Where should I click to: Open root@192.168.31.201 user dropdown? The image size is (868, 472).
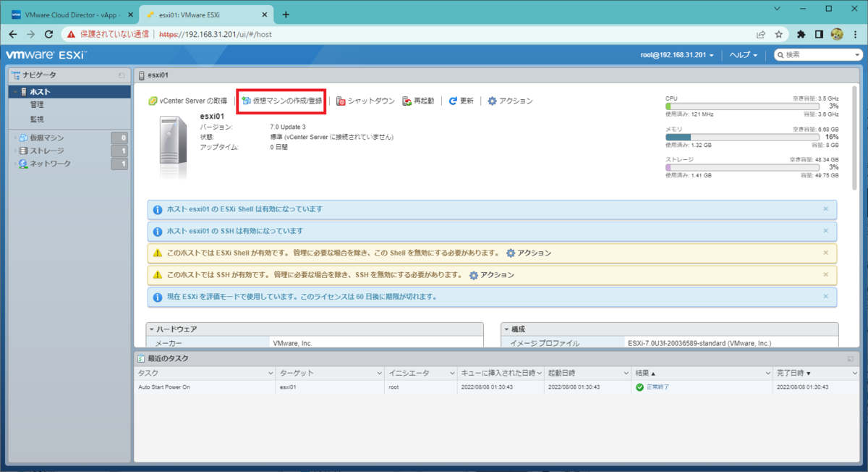click(678, 54)
